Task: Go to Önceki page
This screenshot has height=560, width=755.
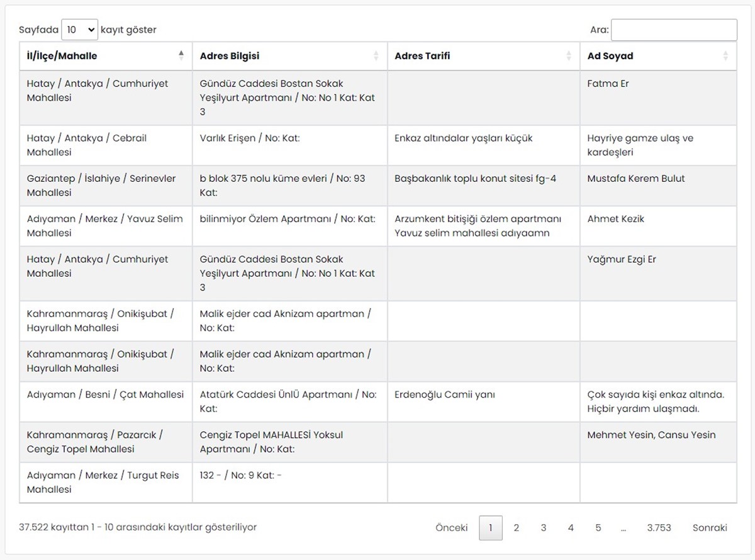Action: (x=451, y=528)
